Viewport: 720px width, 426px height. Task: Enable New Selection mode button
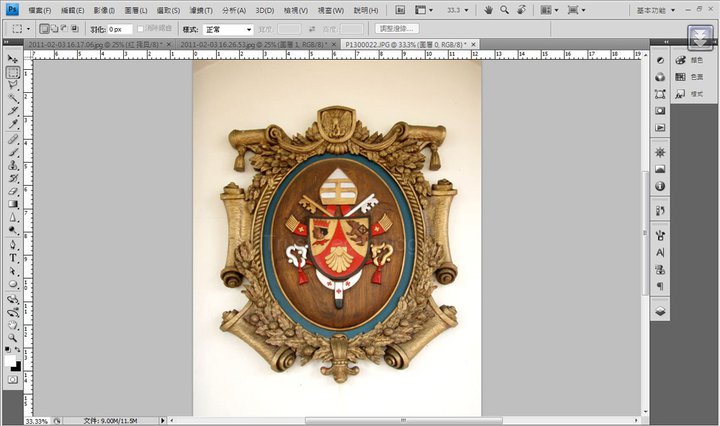[44, 29]
